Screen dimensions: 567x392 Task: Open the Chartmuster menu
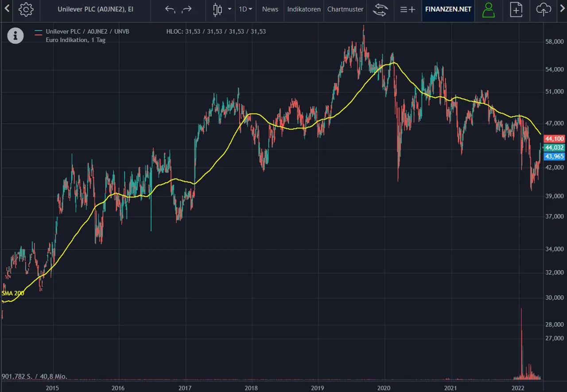pos(345,9)
